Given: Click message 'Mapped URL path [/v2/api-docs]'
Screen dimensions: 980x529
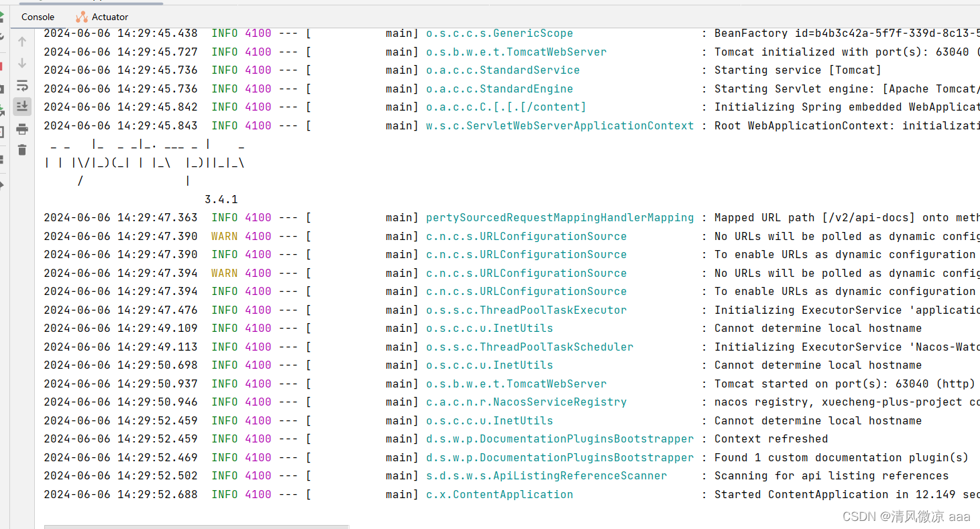Looking at the screenshot, I should pos(815,218).
